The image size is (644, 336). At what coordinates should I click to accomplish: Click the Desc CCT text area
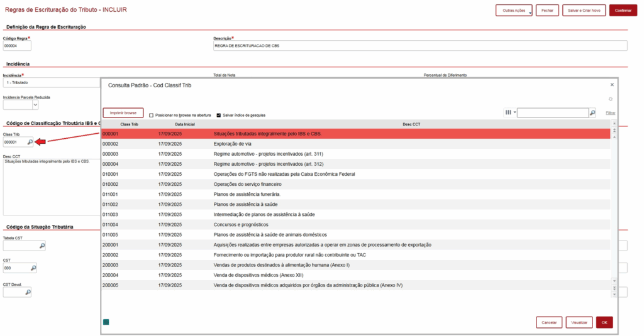click(x=52, y=187)
